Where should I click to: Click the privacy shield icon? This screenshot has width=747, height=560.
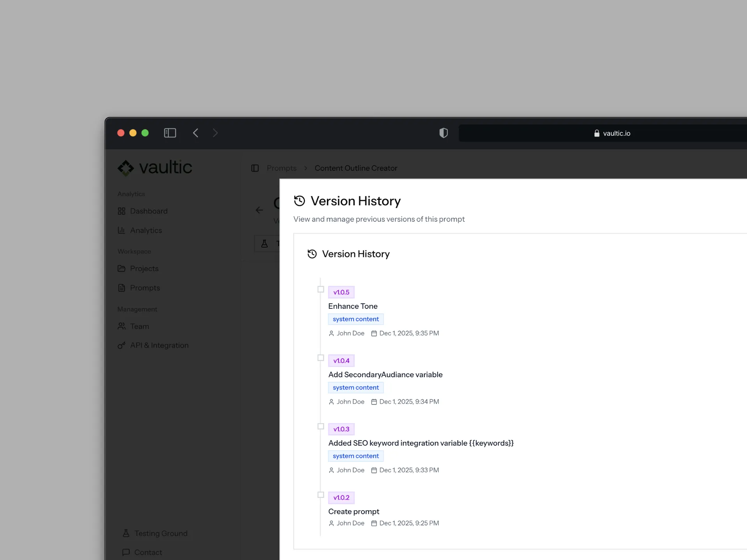(444, 133)
